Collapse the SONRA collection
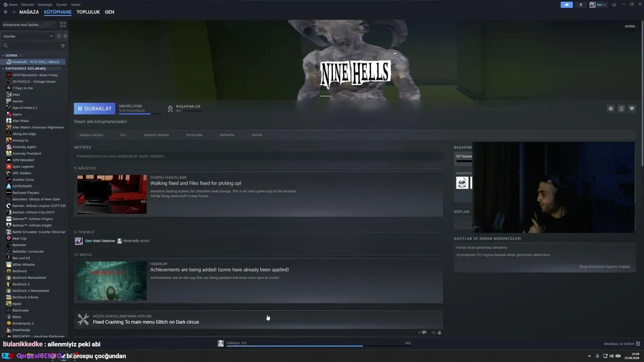This screenshot has height=362, width=644. [3, 55]
